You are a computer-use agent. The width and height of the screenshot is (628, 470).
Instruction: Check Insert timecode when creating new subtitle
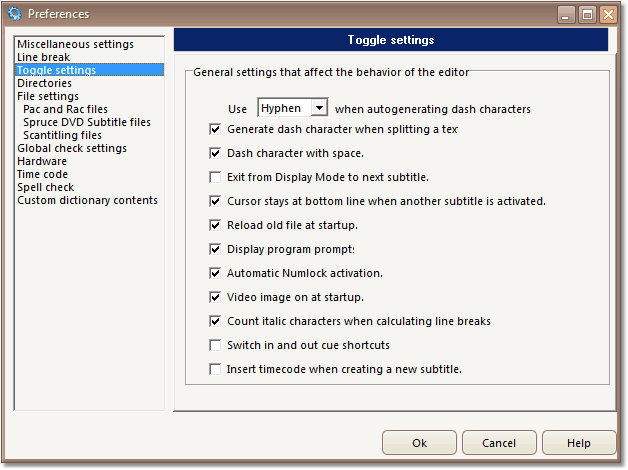(215, 369)
